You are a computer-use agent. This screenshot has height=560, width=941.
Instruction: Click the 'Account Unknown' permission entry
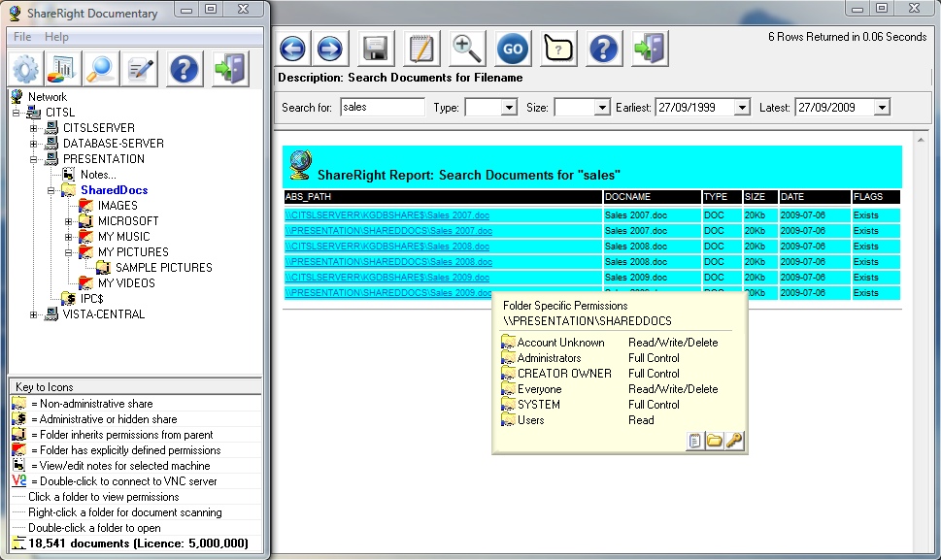[560, 343]
